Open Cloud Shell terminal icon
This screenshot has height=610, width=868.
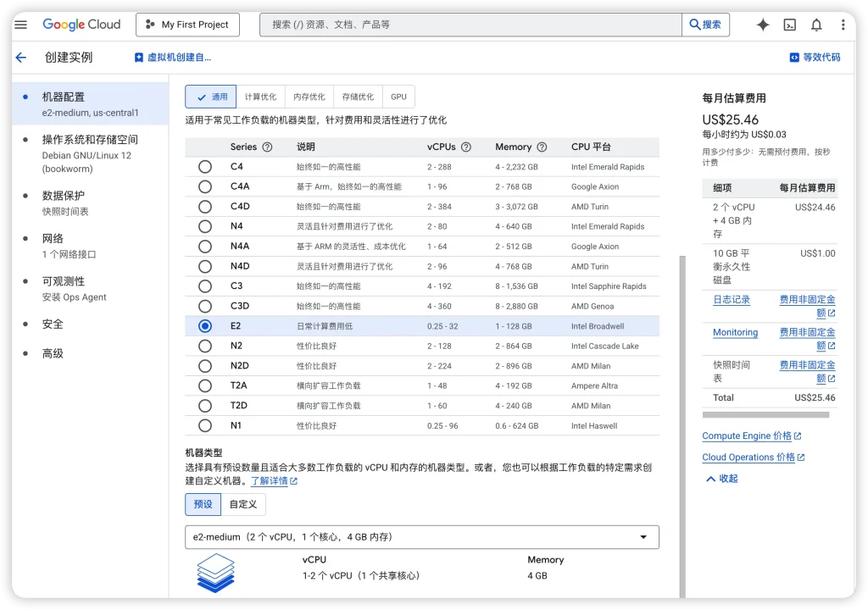(789, 25)
